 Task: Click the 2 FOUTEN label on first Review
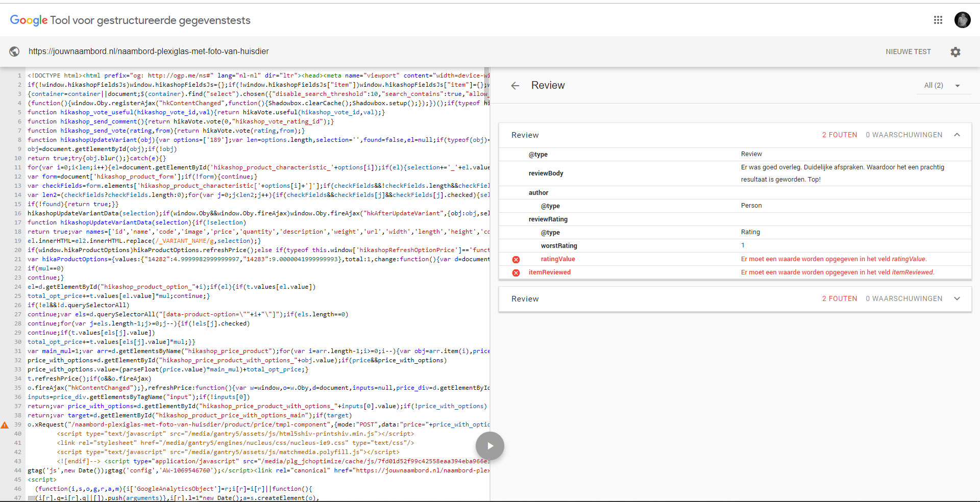pos(839,135)
